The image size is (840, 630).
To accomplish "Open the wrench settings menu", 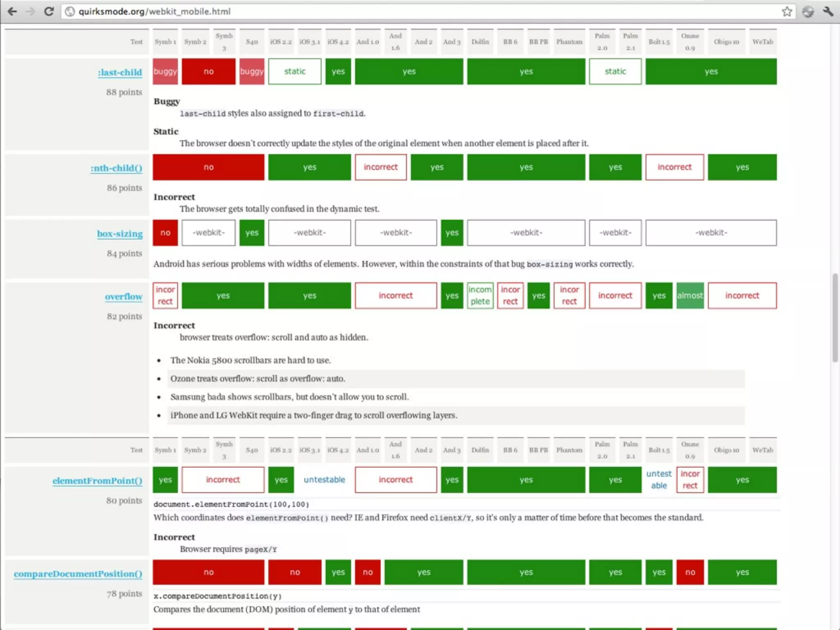I will click(828, 11).
